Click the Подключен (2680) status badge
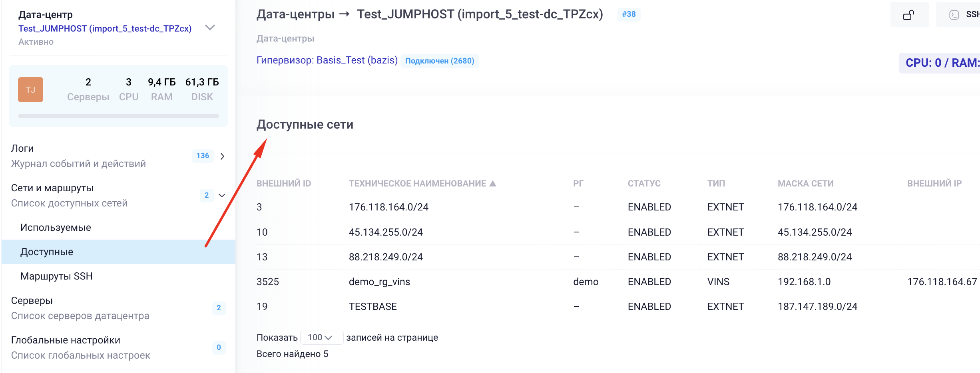The image size is (980, 373). pos(439,61)
